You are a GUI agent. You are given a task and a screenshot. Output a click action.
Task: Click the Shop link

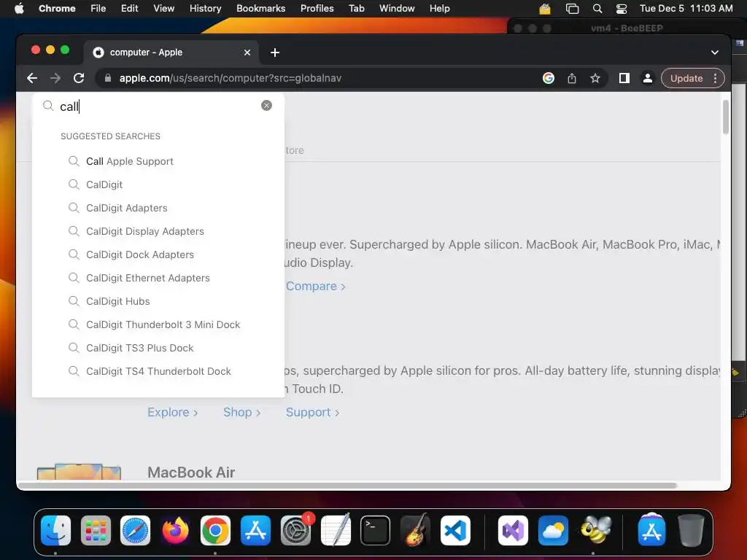[241, 413]
